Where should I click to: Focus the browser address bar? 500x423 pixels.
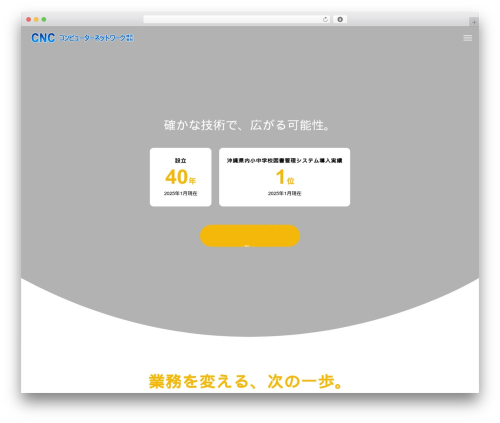click(237, 20)
